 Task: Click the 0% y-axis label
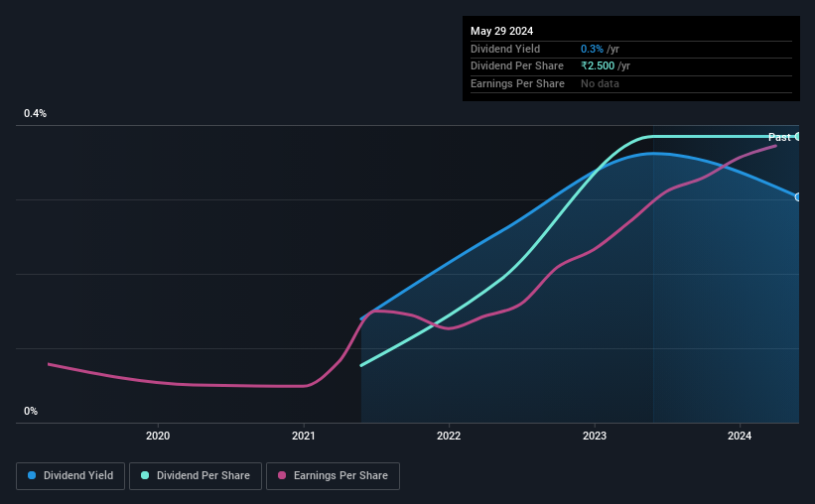(31, 411)
